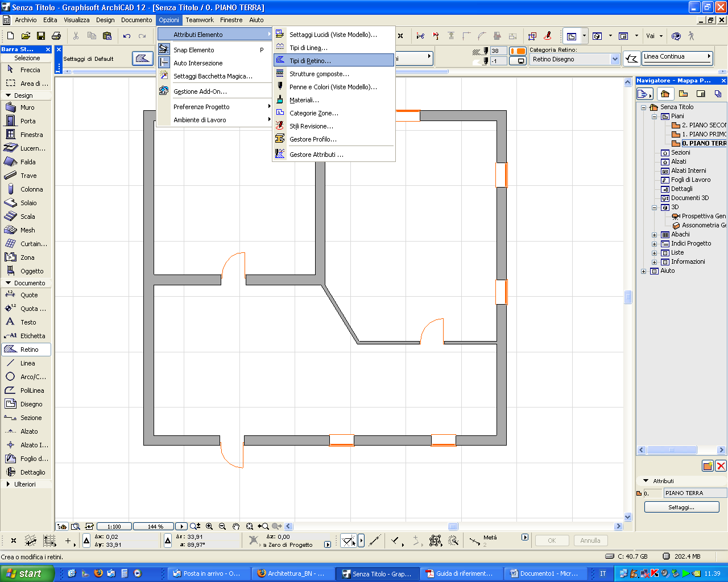Open the Archivio menu
The width and height of the screenshot is (728, 582).
26,20
